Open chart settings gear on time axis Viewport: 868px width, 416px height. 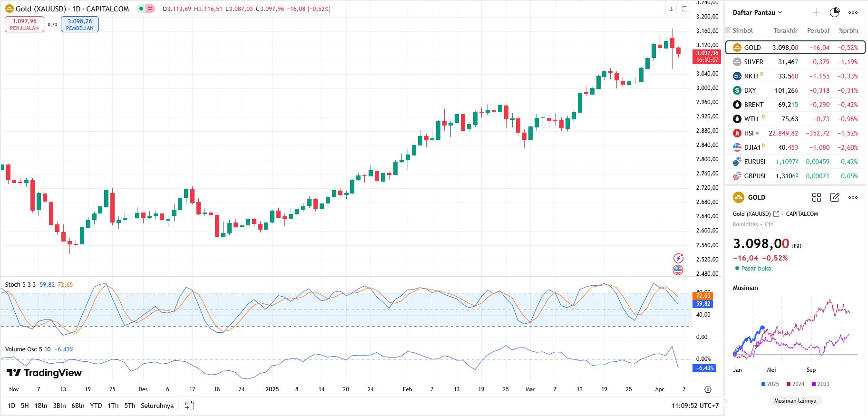click(708, 389)
